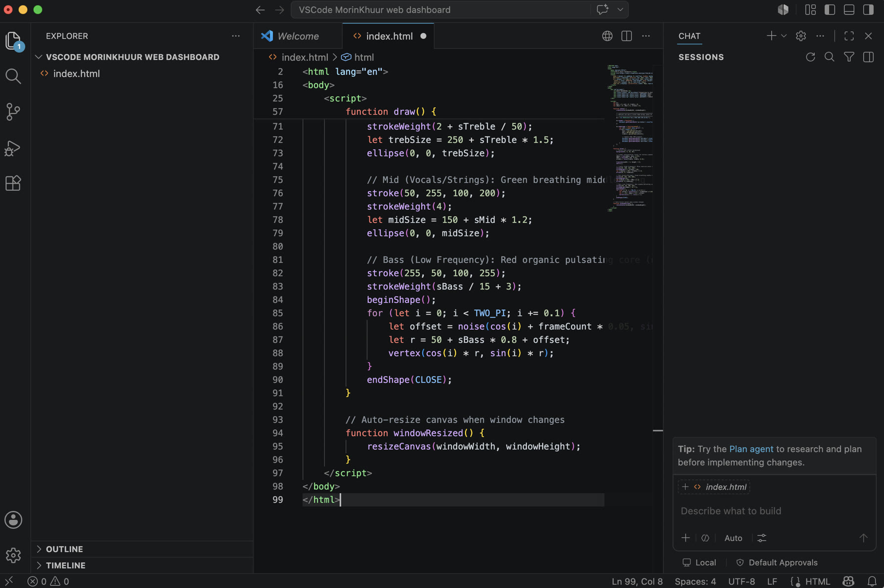This screenshot has height=588, width=884.
Task: Change indentation via Spaces: 4
Action: 695,581
